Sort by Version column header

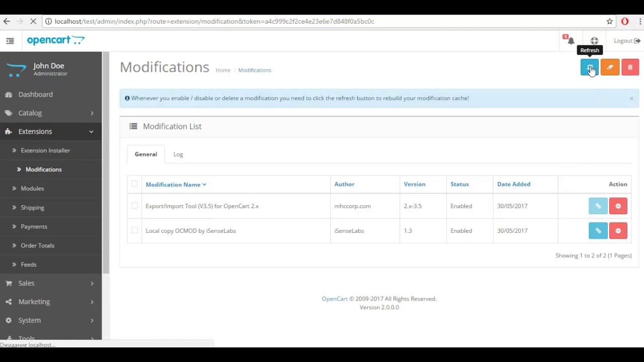[415, 184]
